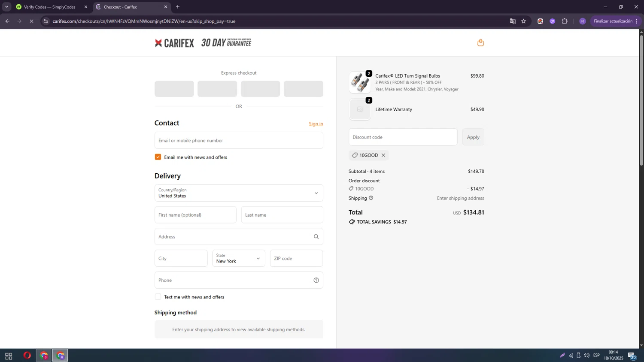
Task: Click the TOTAL SAVINGS $14.97 text
Action: point(382,222)
